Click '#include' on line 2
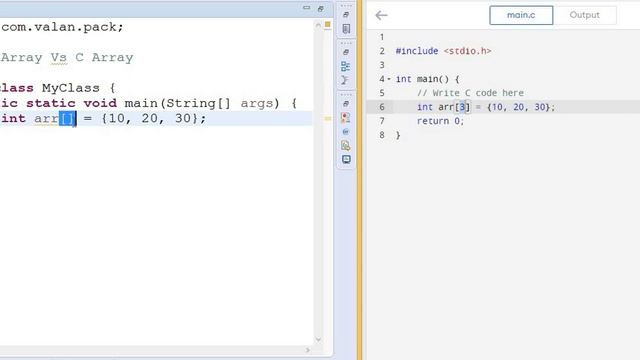640x360 pixels. [417, 51]
